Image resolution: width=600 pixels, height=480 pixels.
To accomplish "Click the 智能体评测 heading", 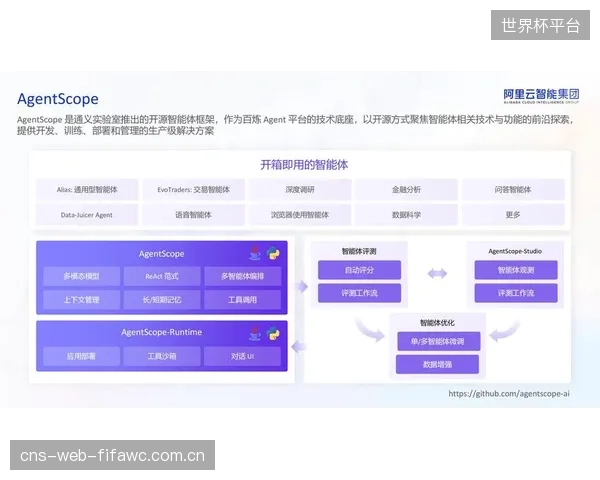I will pos(359,251).
